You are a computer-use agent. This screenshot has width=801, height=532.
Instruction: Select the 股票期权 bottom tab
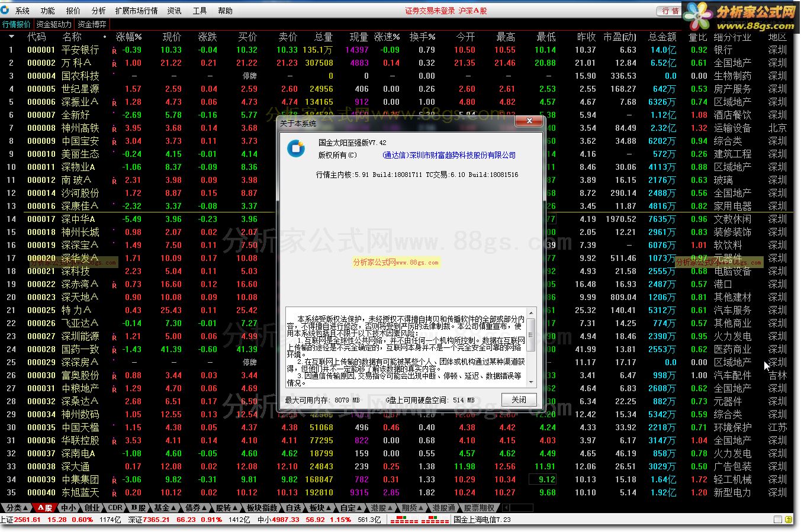pos(479,508)
